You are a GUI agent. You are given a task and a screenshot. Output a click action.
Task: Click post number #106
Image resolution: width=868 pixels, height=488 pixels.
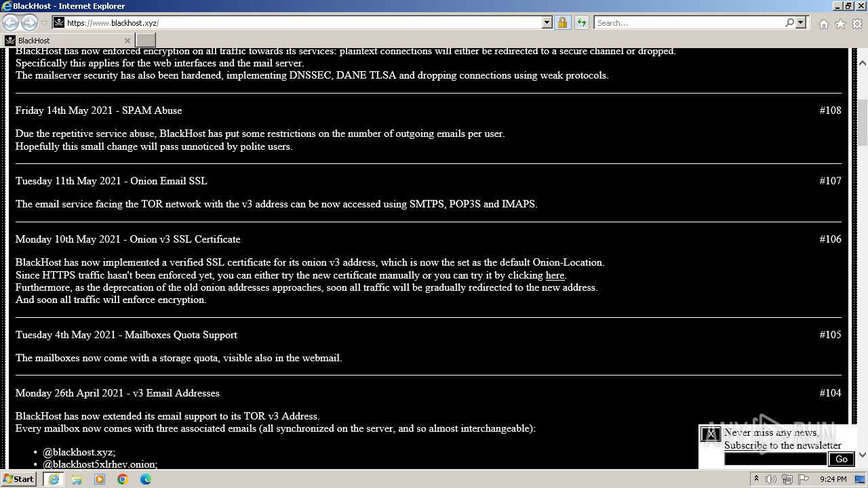coord(830,239)
